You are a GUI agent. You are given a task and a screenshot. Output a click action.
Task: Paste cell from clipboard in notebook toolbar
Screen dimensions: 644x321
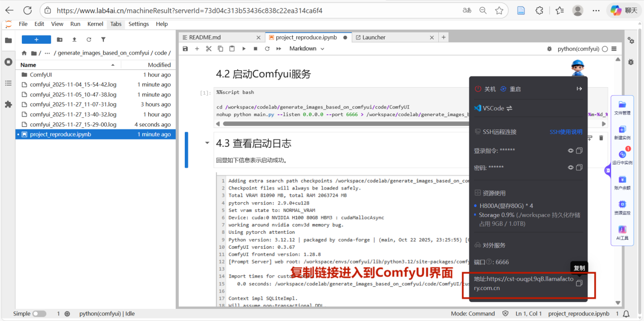[x=232, y=48]
